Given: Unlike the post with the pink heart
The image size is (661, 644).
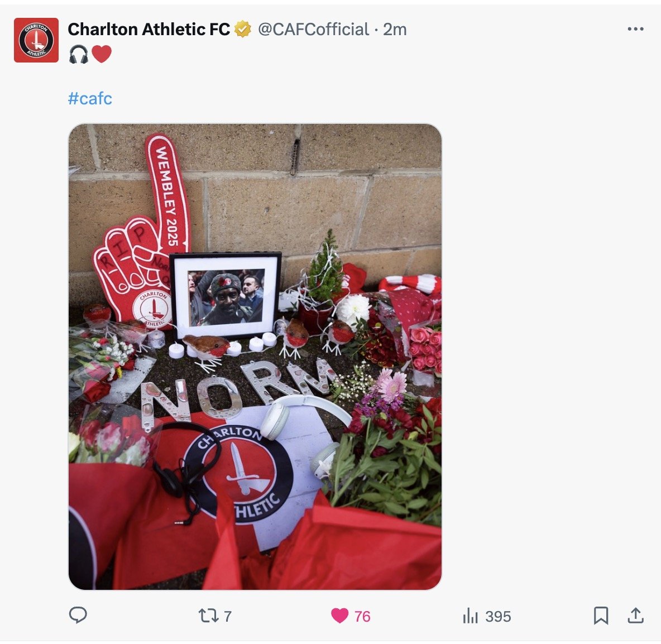Looking at the screenshot, I should click(340, 616).
